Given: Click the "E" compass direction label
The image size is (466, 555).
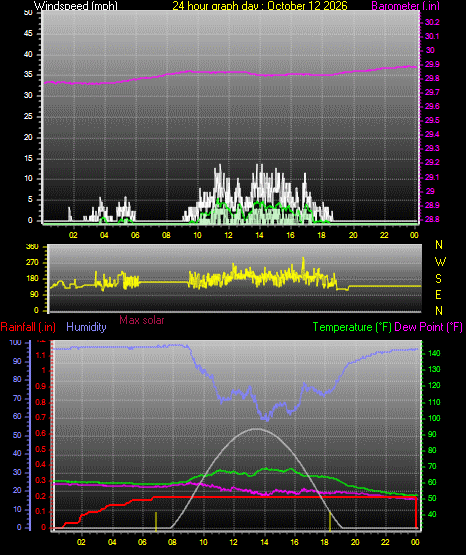Looking at the screenshot, I should pyautogui.click(x=438, y=294).
